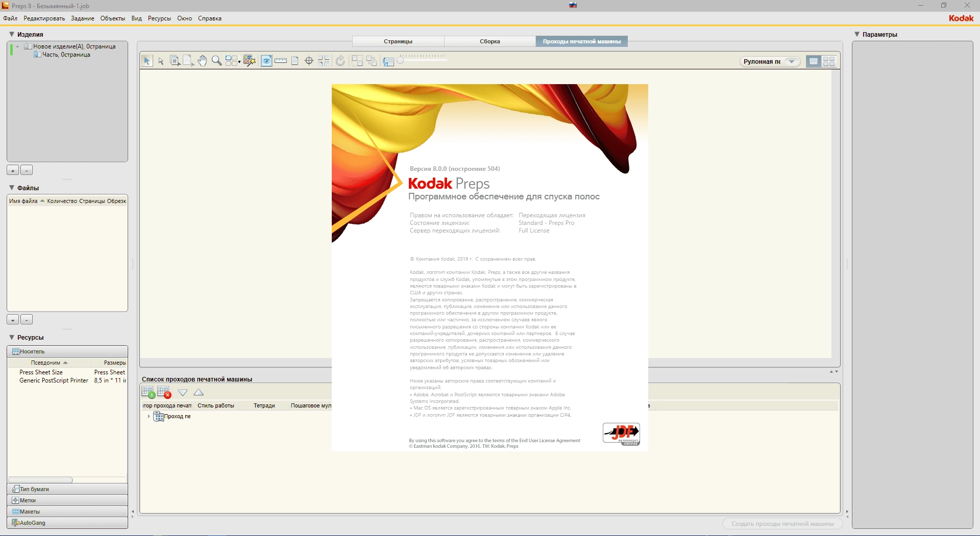
Task: Delete press run with red X icon
Action: click(x=164, y=392)
